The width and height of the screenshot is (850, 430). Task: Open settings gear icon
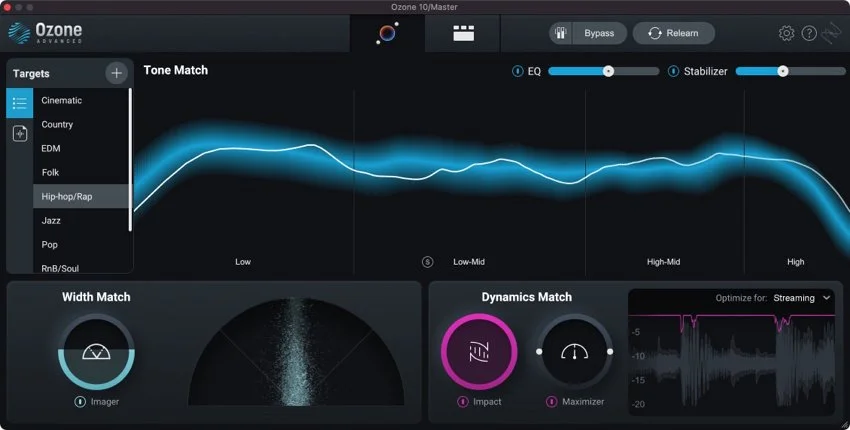(x=786, y=33)
